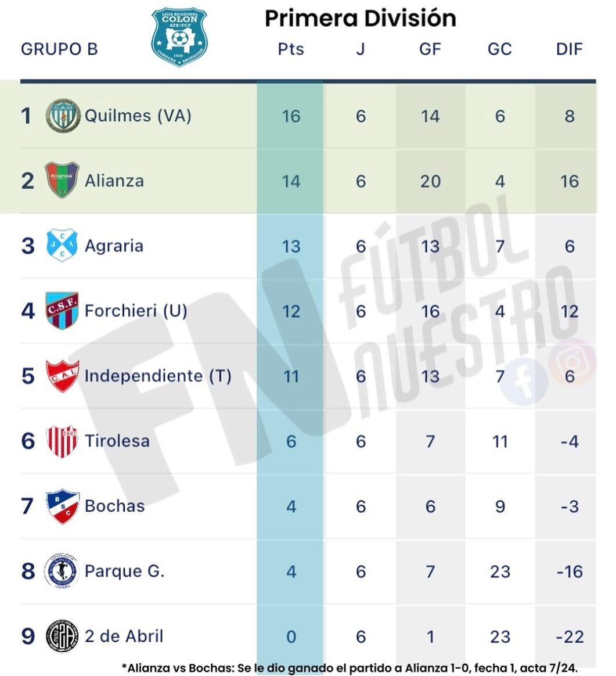This screenshot has height=676, width=616.
Task: Click the GRUPO B label
Action: tap(59, 49)
